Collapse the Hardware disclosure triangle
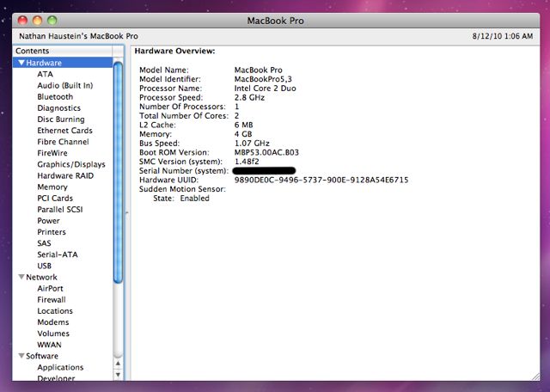 click(x=21, y=63)
